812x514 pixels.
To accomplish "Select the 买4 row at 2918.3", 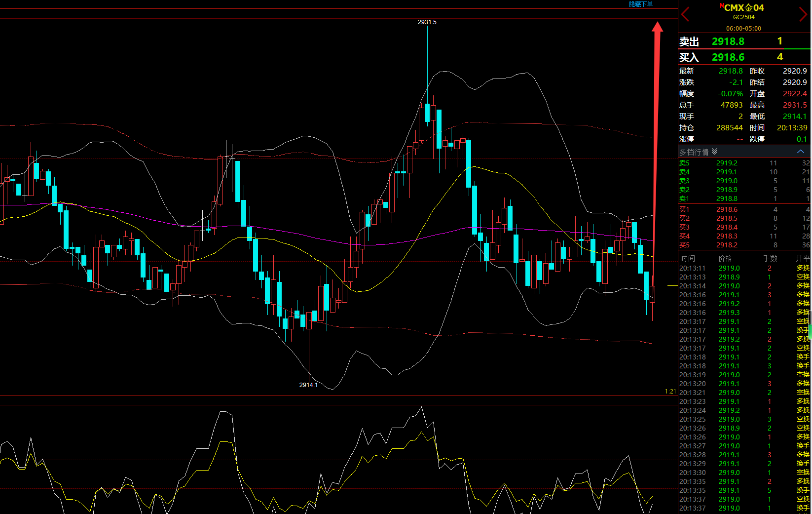I will pos(744,236).
